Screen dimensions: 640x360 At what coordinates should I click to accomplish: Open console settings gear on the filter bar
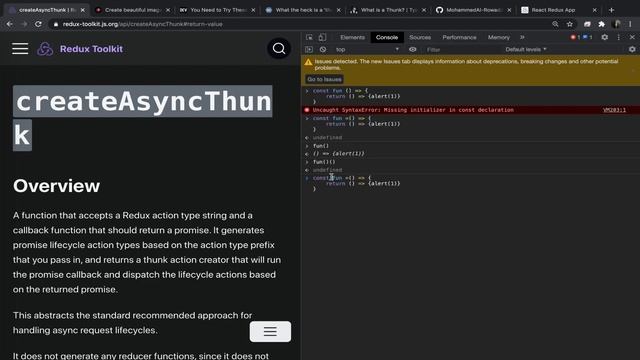pos(632,49)
